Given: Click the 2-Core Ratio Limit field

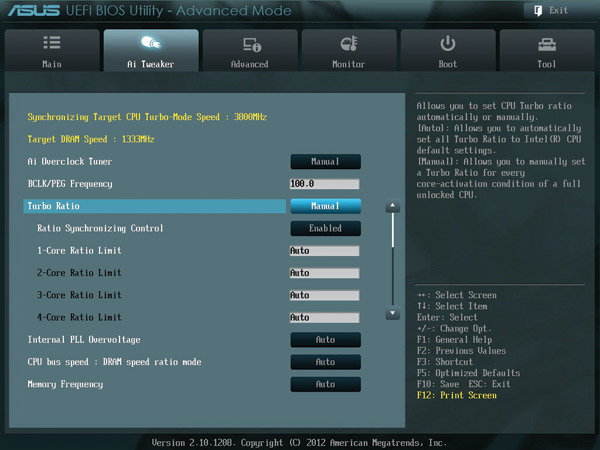Looking at the screenshot, I should 324,273.
